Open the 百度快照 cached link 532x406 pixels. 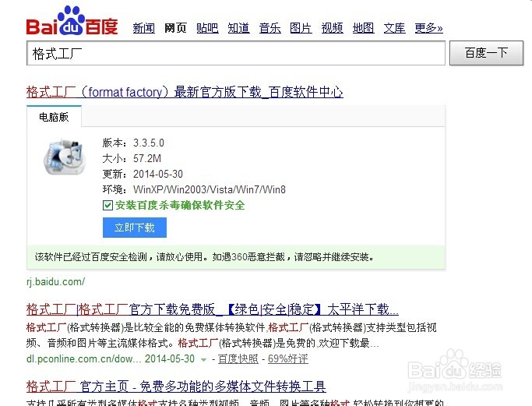pyautogui.click(x=238, y=358)
